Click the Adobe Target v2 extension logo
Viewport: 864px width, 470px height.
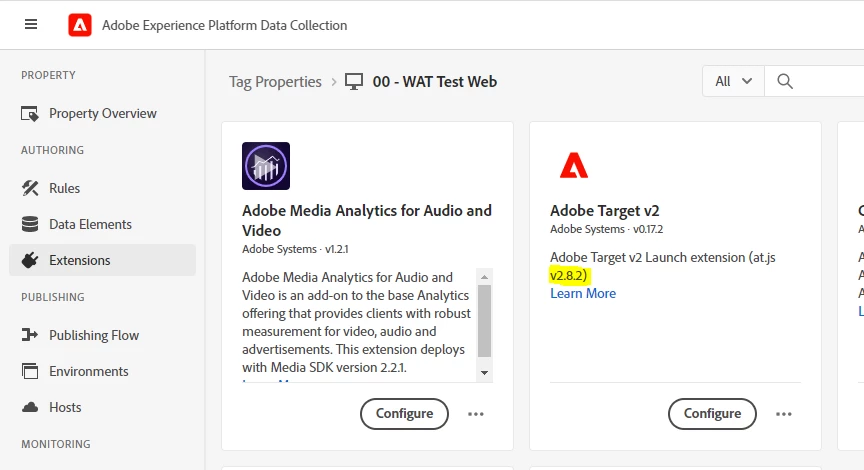coord(574,166)
